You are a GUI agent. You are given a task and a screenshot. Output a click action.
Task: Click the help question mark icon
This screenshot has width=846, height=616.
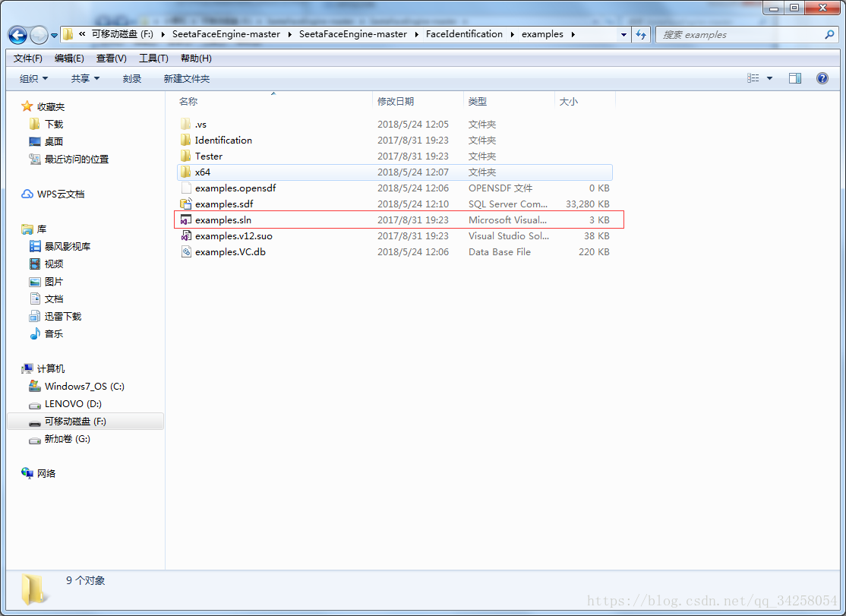pyautogui.click(x=822, y=78)
